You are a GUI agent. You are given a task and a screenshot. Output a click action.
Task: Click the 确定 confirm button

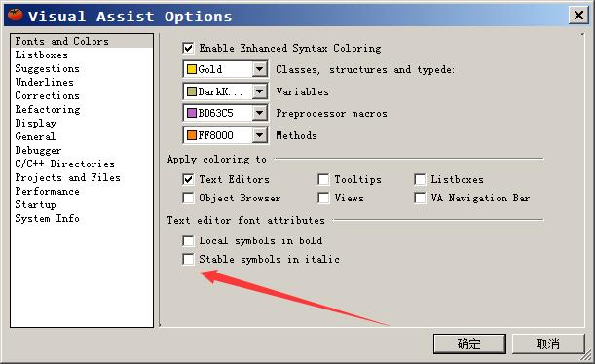tap(469, 344)
